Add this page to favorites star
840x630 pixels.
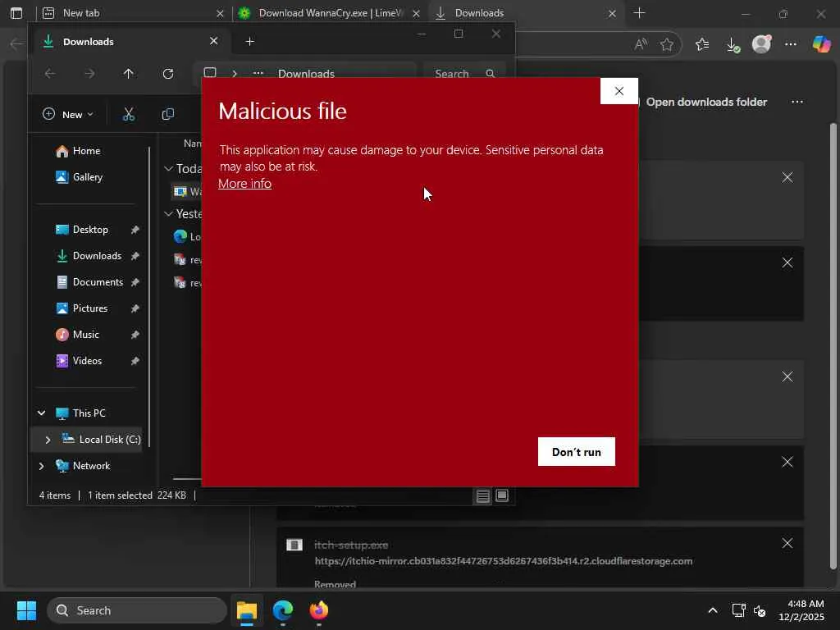(666, 44)
